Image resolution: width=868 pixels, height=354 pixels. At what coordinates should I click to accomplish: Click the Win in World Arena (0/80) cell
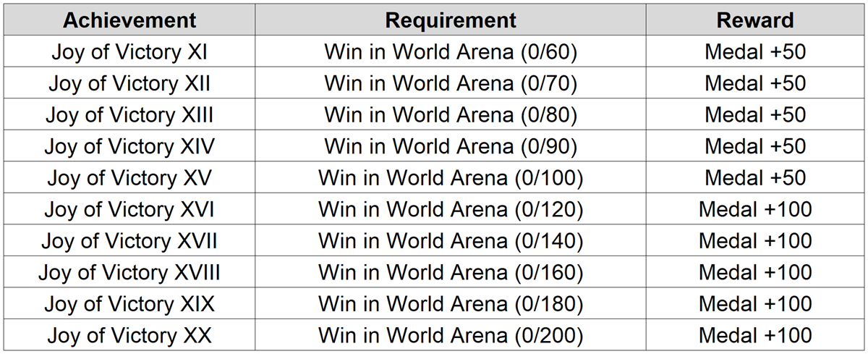[x=451, y=115]
